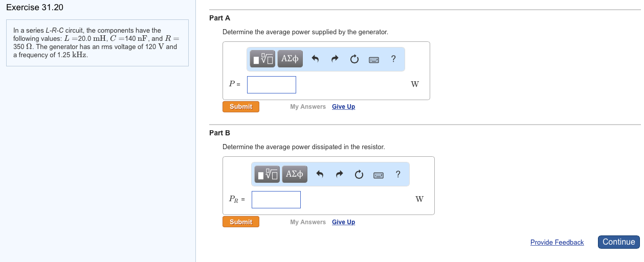The image size is (644, 262).
Task: Open Part A Greek symbols palette
Action: click(290, 59)
